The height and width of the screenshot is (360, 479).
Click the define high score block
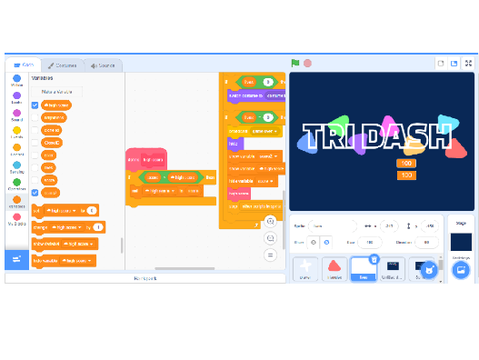coord(146,160)
